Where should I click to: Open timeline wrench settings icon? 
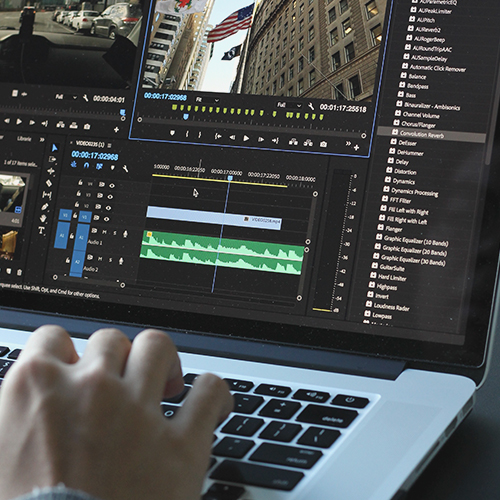pos(125,169)
